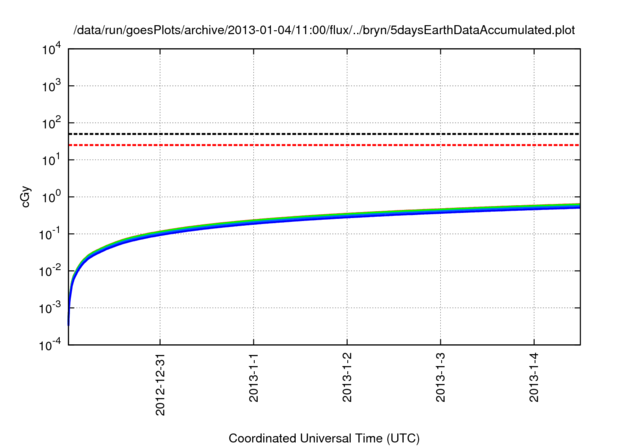Click the 10^0 y-axis tick label

click(51, 197)
